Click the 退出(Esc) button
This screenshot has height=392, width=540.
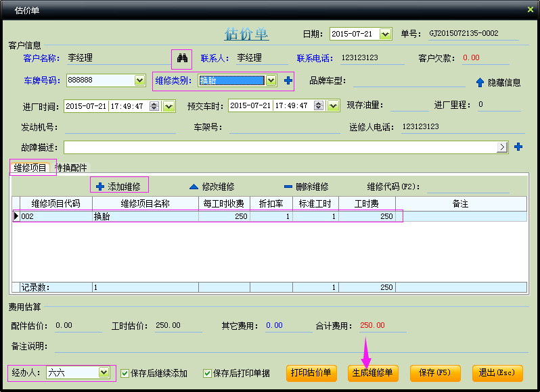(497, 373)
